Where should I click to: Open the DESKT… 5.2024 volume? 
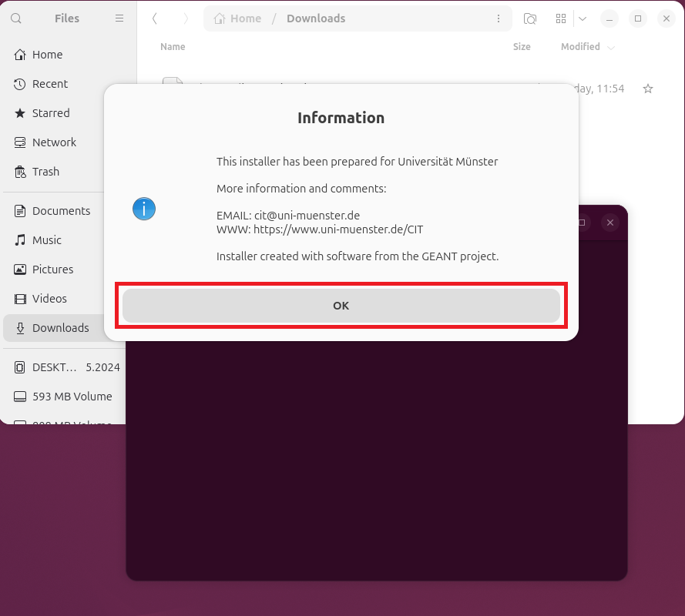tap(66, 367)
